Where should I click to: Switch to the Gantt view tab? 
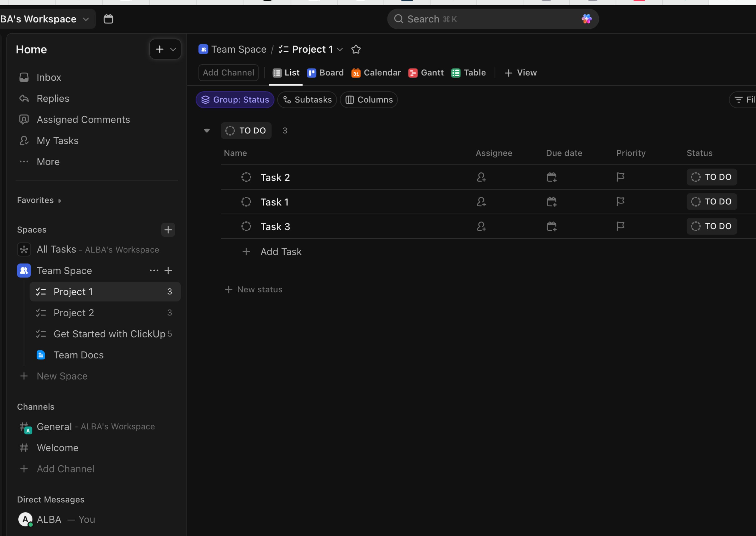pos(426,73)
